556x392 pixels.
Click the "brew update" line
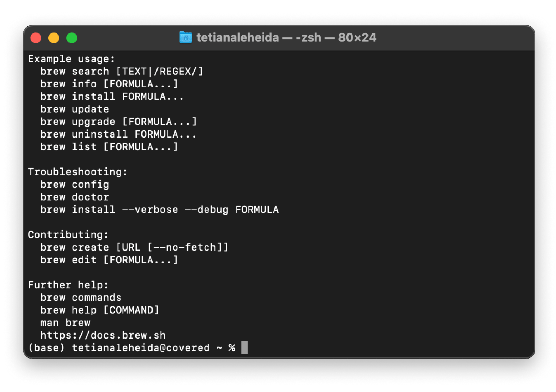click(x=74, y=109)
